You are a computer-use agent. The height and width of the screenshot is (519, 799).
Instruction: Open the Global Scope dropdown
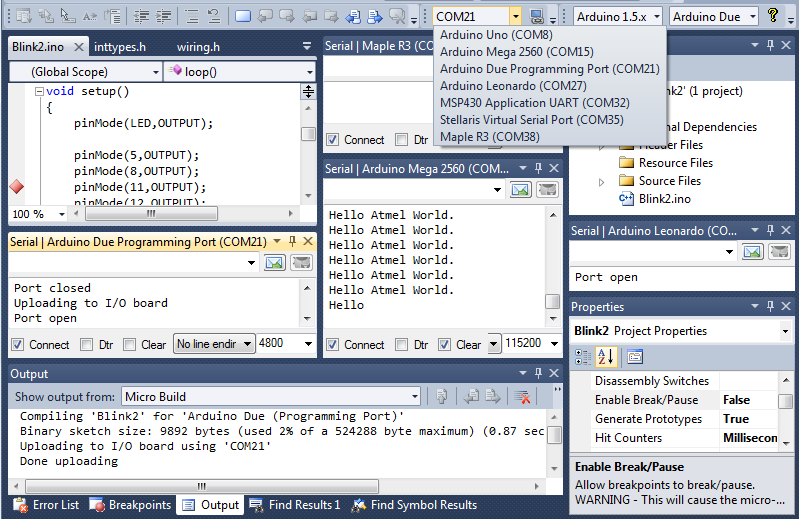(x=156, y=72)
